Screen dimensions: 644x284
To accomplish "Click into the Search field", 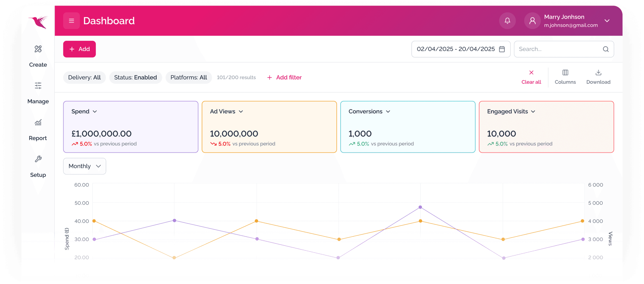I will (557, 49).
